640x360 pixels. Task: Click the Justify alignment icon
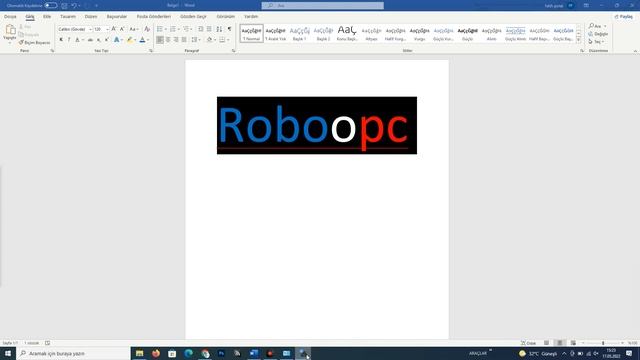coord(184,40)
